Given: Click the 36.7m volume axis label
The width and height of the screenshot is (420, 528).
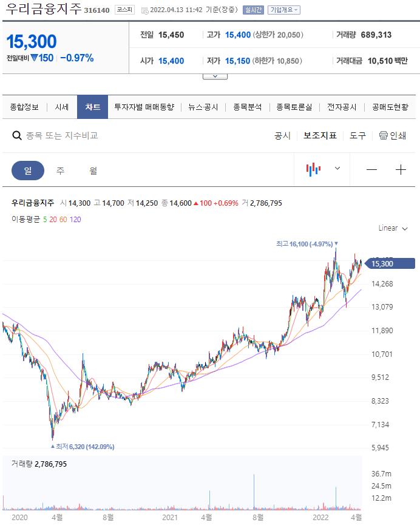Looking at the screenshot, I should [x=381, y=474].
